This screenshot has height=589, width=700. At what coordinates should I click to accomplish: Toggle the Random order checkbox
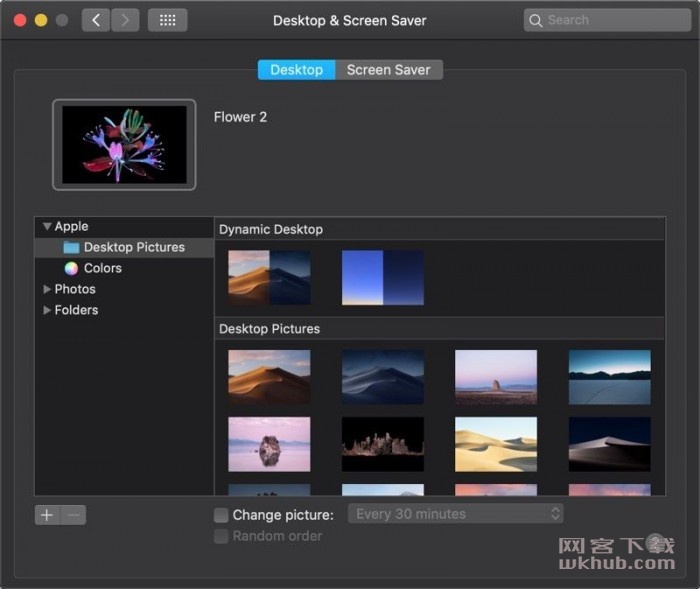[221, 536]
